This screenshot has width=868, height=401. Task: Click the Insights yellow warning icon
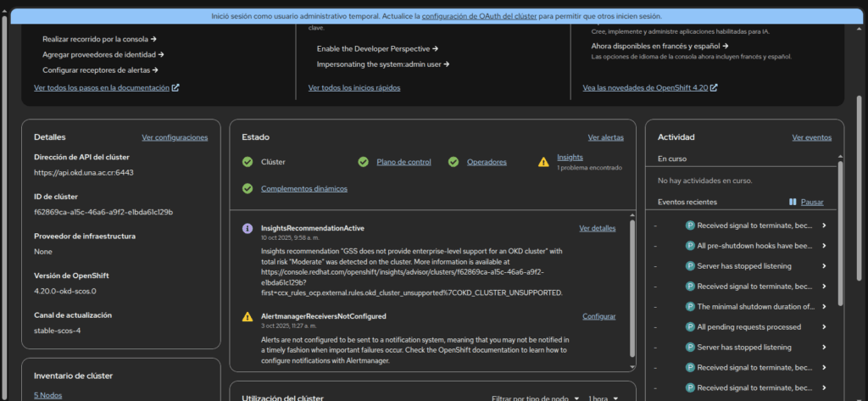point(543,162)
